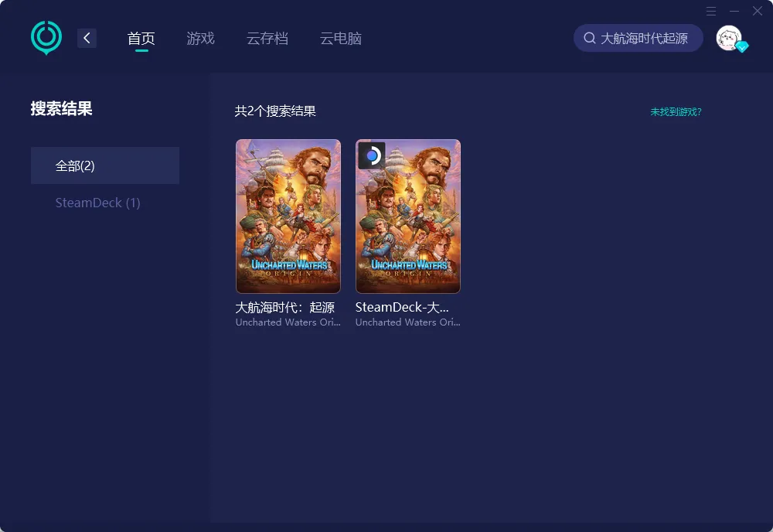Screen dimensions: 773x532
Task: Select the SteamDeck (1) filter
Action: [x=97, y=202]
